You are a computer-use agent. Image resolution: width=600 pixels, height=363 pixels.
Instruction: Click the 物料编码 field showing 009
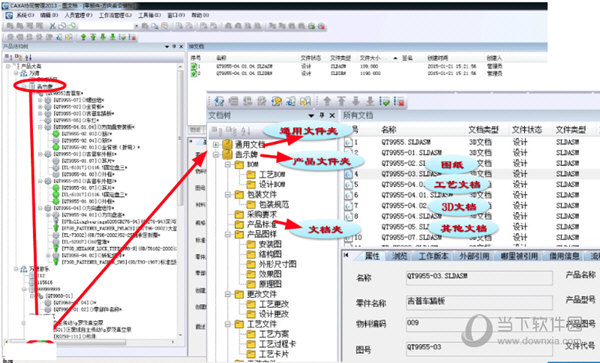(x=479, y=324)
